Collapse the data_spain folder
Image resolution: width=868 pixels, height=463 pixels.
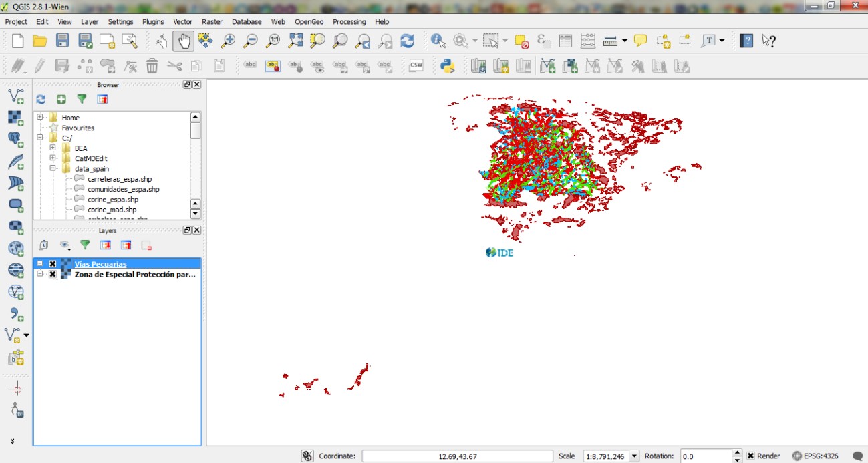pyautogui.click(x=53, y=169)
